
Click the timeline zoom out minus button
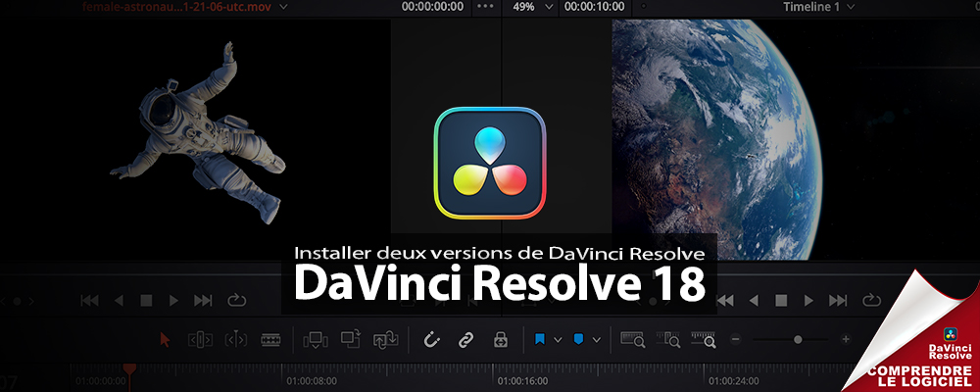736,339
